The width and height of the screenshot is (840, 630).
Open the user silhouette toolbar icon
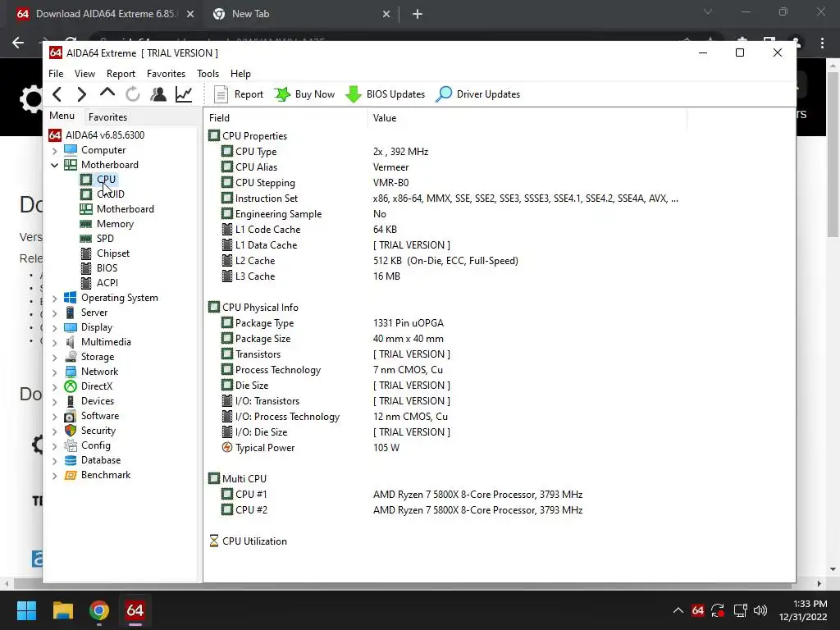coord(158,94)
